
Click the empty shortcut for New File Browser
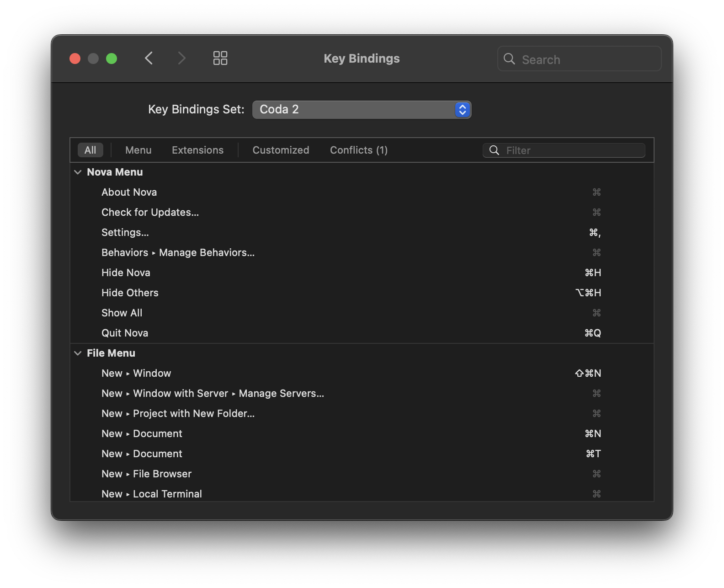[596, 474]
